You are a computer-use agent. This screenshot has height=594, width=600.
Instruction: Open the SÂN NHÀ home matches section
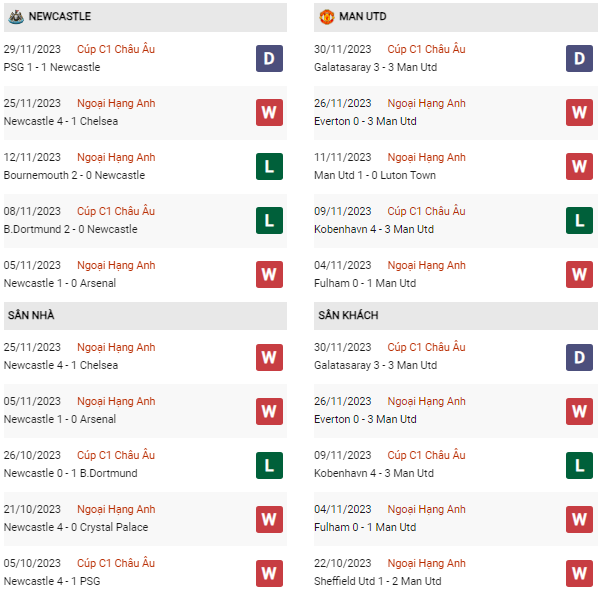point(31,315)
